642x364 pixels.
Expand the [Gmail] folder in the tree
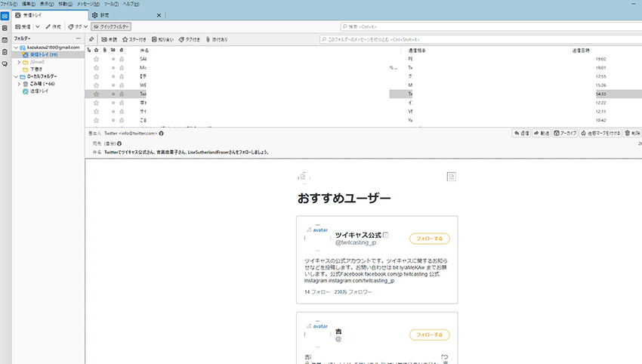pos(18,62)
